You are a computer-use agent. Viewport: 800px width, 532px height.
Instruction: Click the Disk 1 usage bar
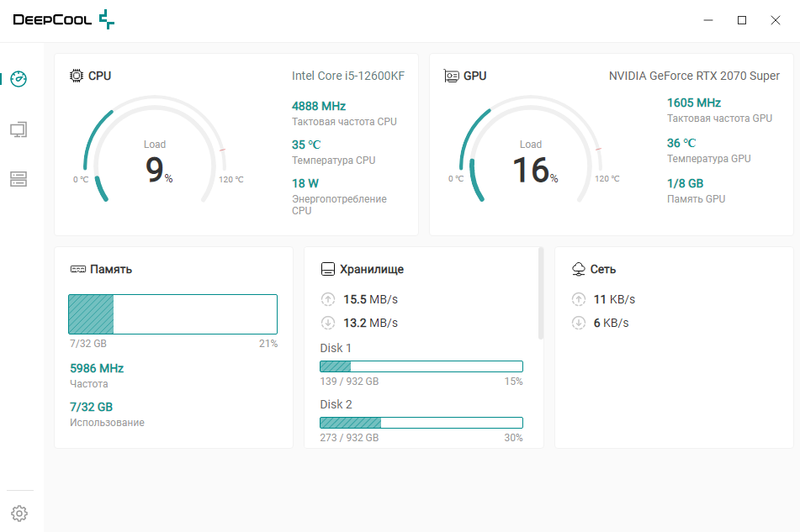click(421, 366)
